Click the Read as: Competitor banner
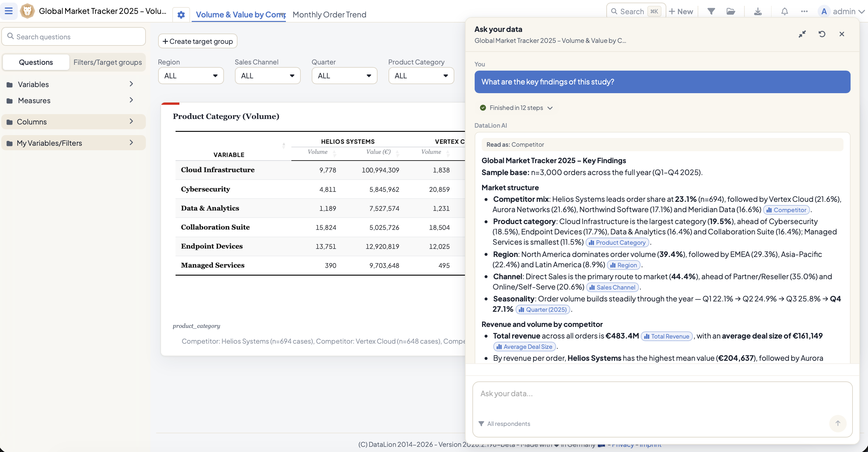The height and width of the screenshot is (452, 868). point(662,144)
